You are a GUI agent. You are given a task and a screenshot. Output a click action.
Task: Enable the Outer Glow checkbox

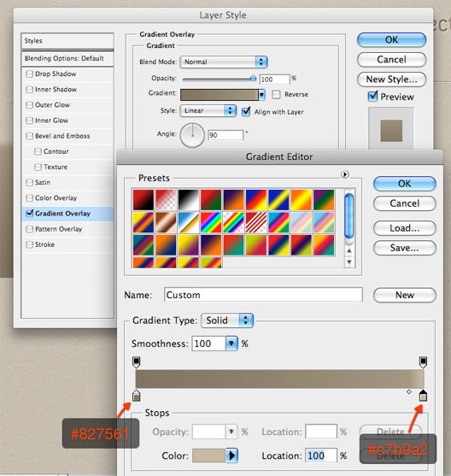tap(29, 105)
